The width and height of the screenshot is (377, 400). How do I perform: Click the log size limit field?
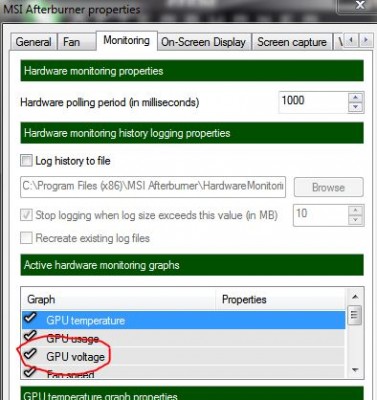pos(321,215)
